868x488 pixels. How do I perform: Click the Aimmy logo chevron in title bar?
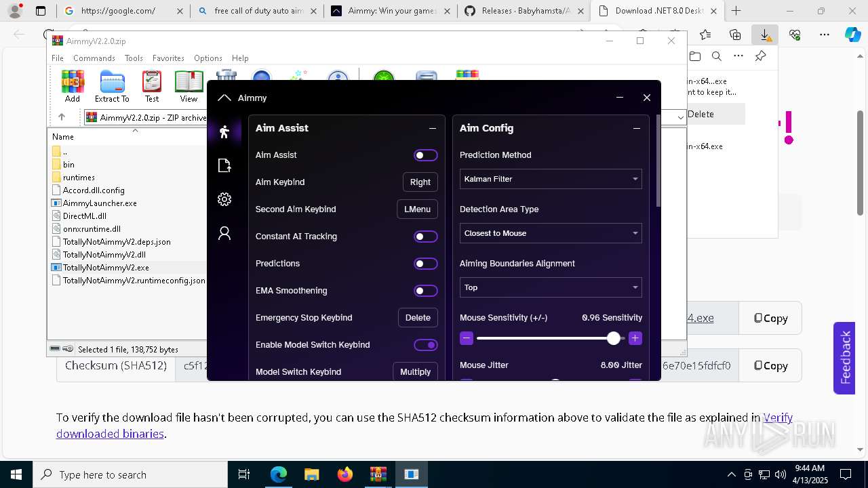coord(224,98)
